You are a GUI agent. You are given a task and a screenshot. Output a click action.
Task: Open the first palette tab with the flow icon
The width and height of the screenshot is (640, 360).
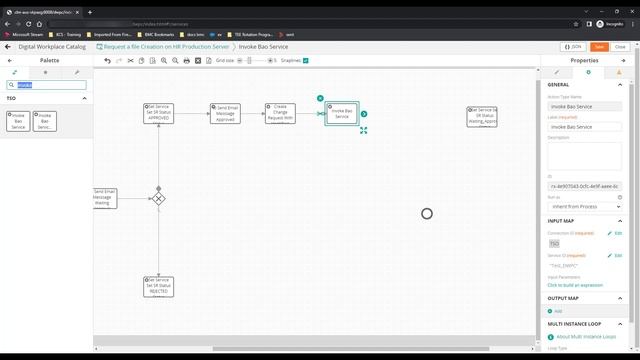15,72
